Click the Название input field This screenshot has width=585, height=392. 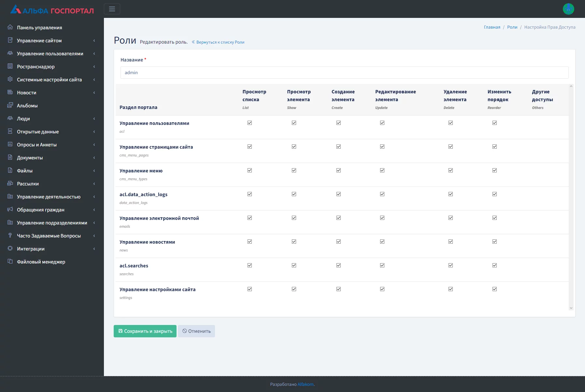tap(344, 73)
